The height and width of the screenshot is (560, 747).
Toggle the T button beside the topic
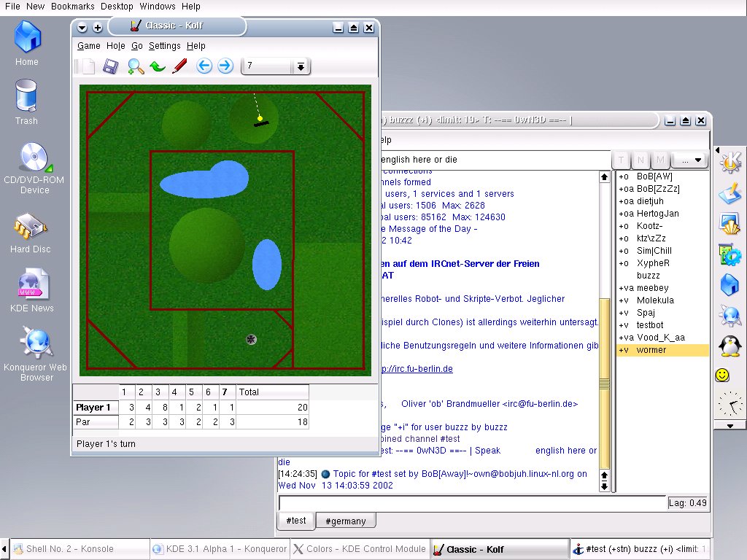click(x=622, y=160)
